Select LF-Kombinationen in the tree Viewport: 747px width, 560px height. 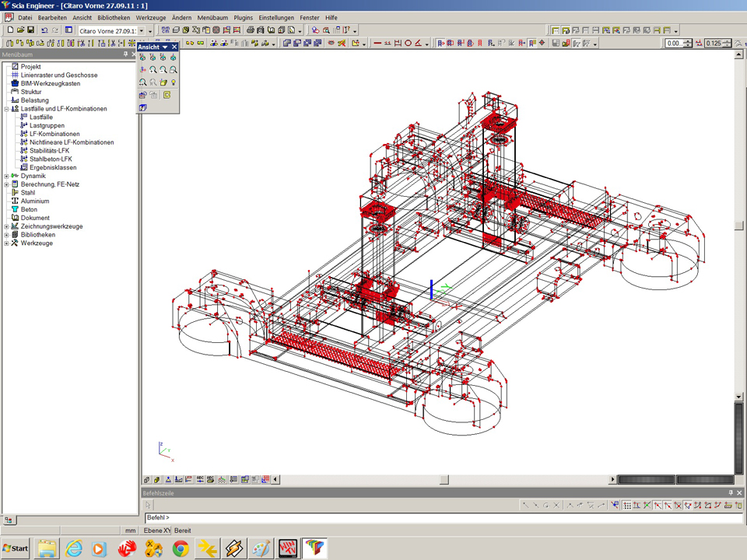click(54, 134)
